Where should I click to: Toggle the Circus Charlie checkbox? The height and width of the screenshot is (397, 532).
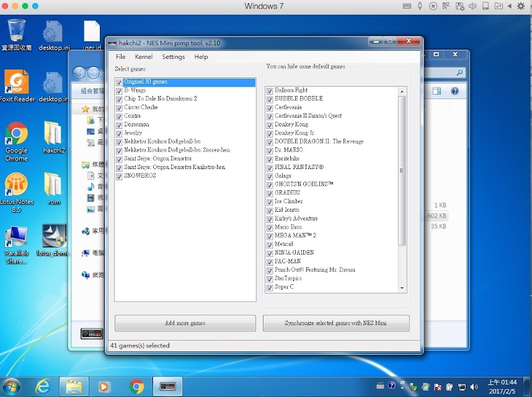click(119, 108)
